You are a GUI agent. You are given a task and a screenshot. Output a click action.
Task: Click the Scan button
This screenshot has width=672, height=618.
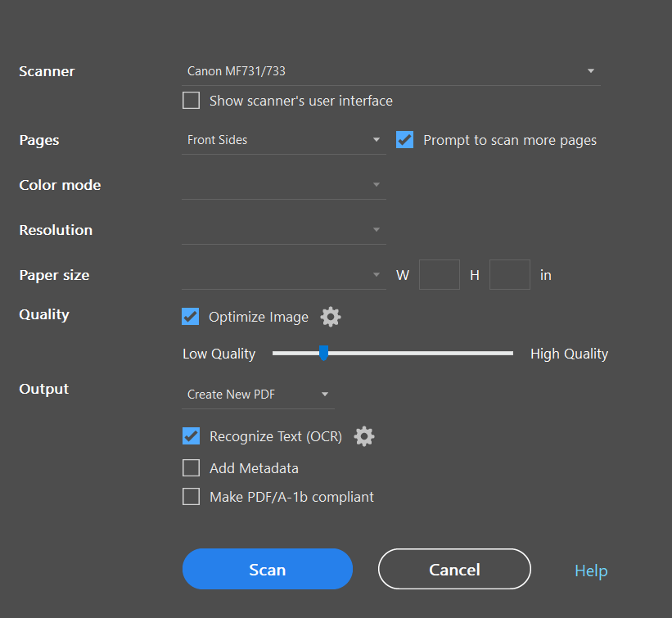pos(267,568)
